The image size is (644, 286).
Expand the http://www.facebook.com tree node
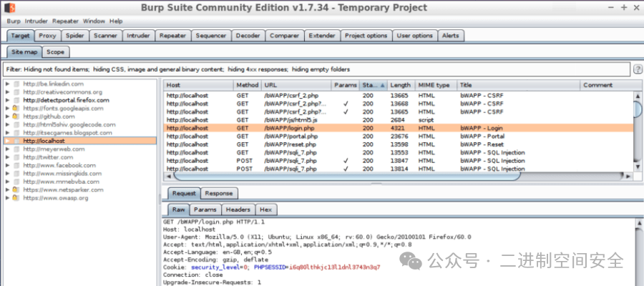pos(7,166)
